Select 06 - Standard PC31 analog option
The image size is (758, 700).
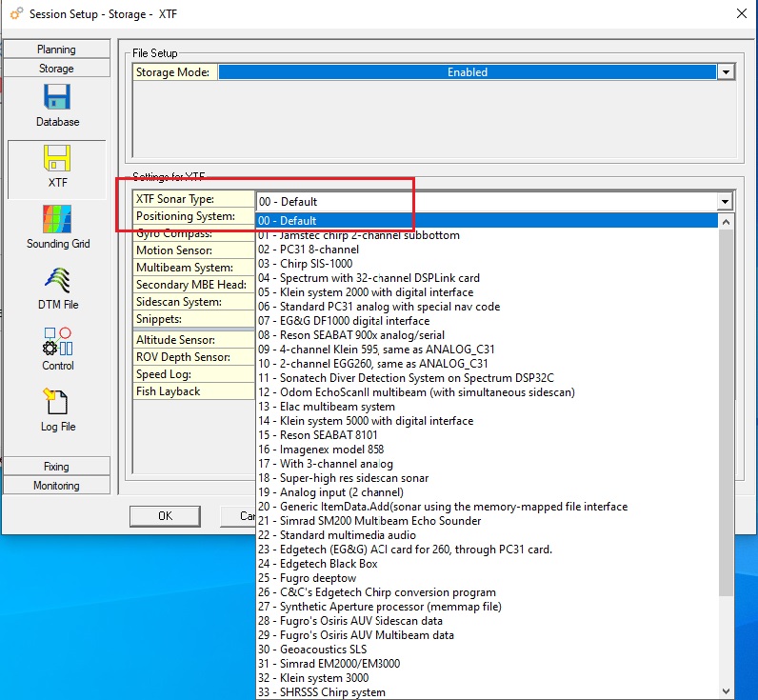pyautogui.click(x=487, y=307)
